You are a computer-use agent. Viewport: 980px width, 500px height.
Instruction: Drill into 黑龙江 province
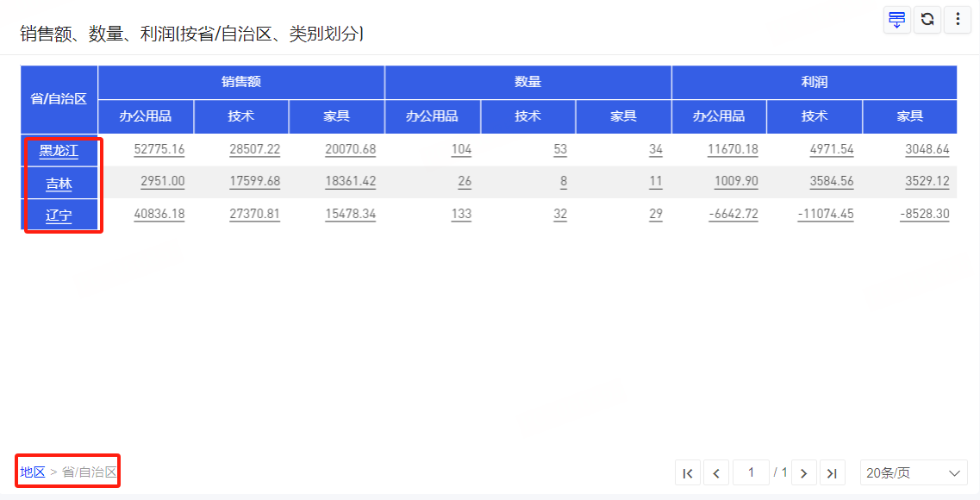tap(59, 151)
